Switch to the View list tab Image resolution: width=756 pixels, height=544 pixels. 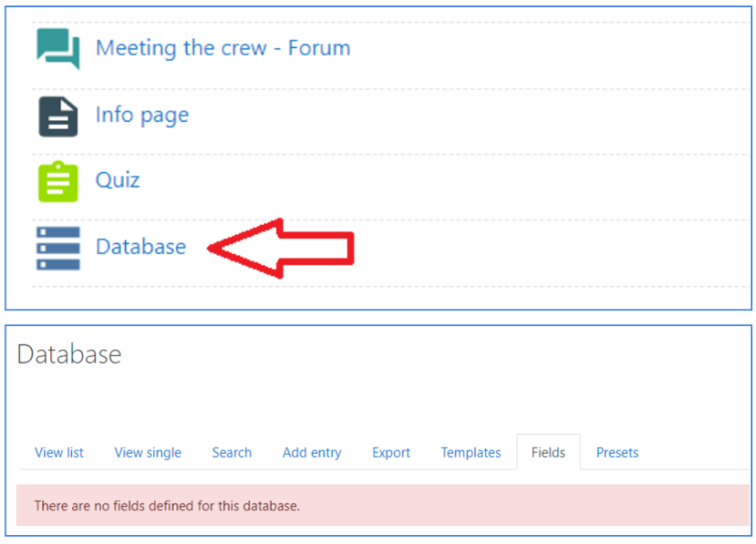pyautogui.click(x=59, y=453)
